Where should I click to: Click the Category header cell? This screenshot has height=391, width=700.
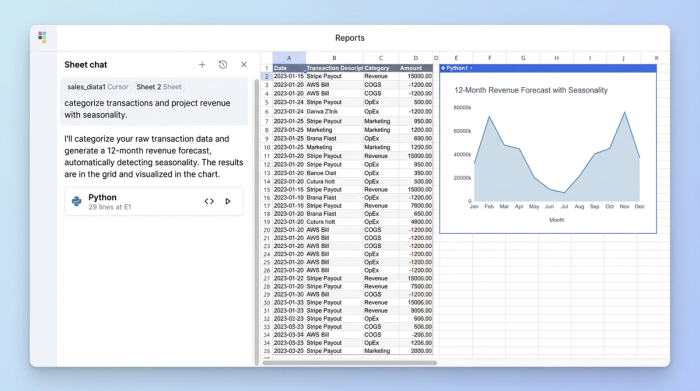(x=381, y=68)
